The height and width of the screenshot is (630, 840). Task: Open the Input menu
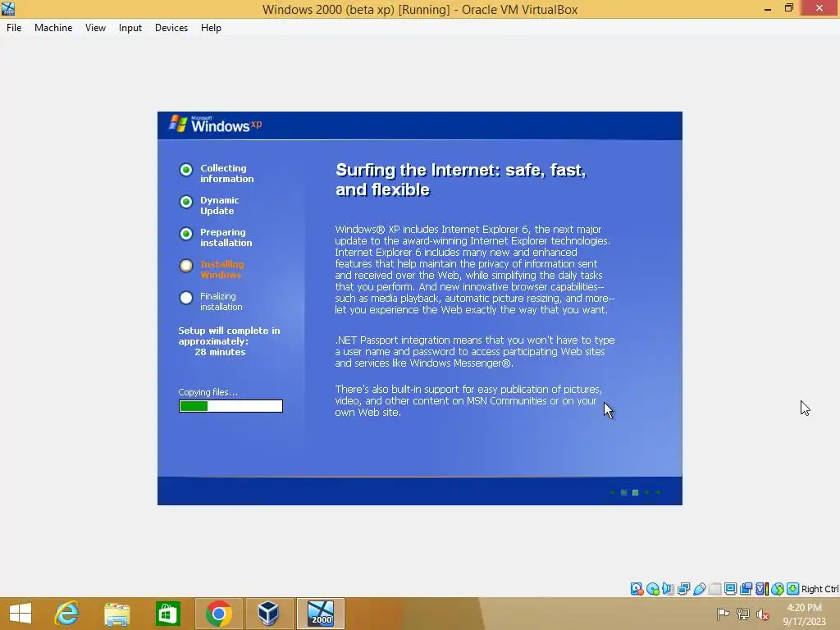point(130,28)
